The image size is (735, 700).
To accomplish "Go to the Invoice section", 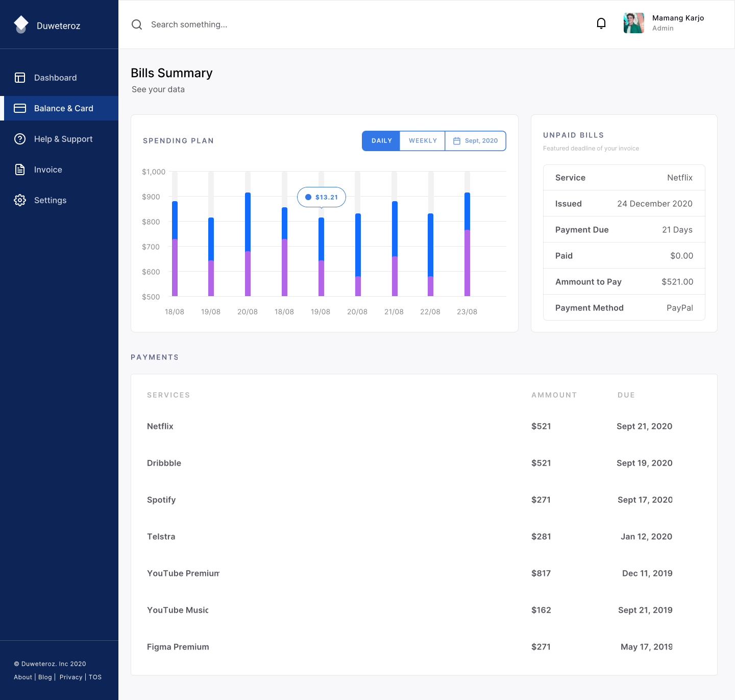I will [59, 170].
